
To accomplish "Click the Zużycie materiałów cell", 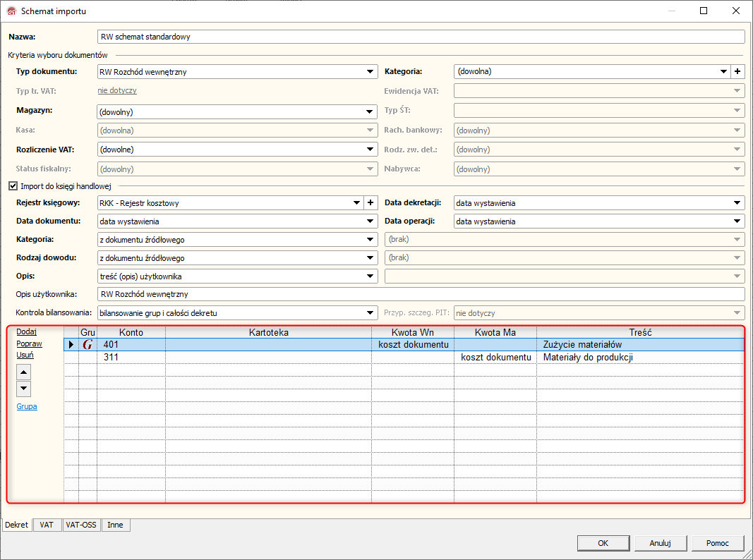I will [640, 345].
